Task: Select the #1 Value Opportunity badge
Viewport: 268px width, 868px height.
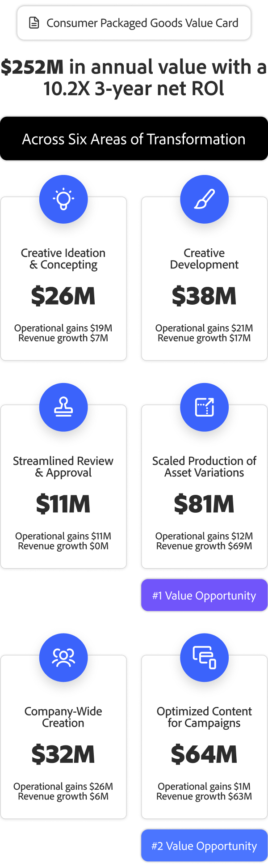Action: (204, 596)
